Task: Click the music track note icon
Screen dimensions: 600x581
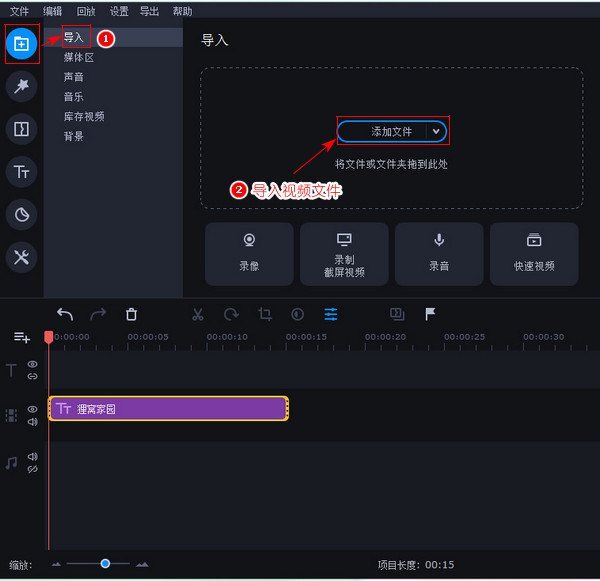Action: (11, 463)
